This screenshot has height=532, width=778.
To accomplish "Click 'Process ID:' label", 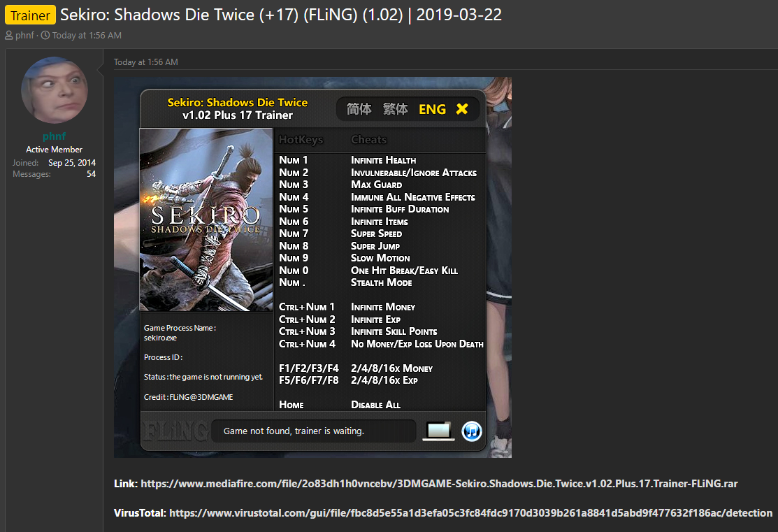I will (x=164, y=357).
